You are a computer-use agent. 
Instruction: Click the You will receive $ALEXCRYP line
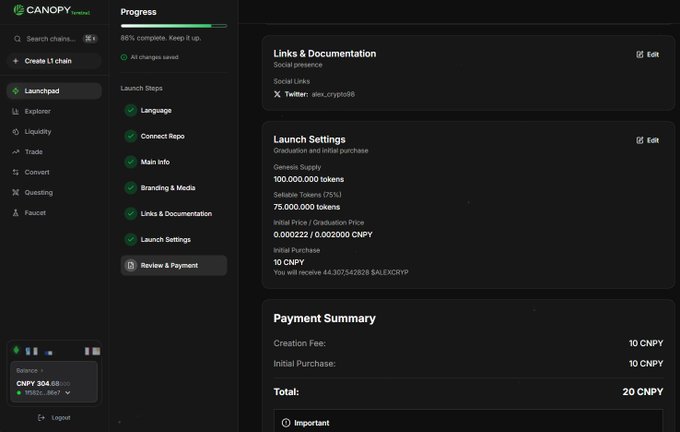point(340,272)
